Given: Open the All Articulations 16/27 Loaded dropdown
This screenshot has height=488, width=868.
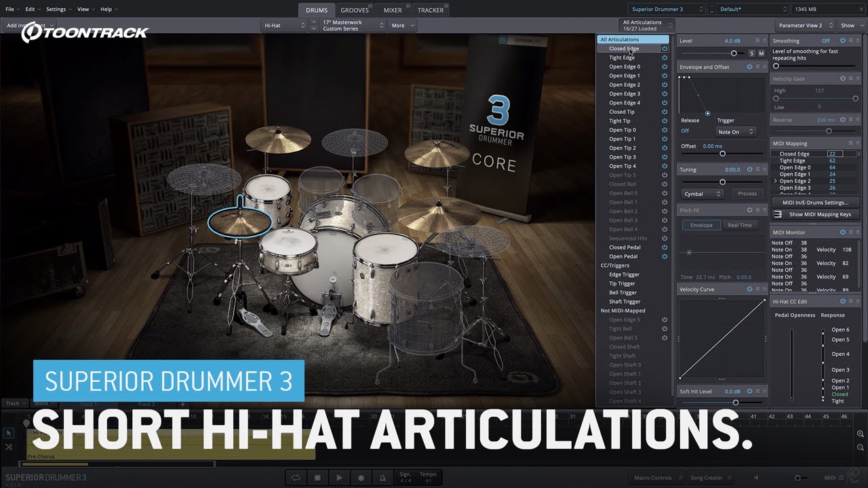Looking at the screenshot, I should pos(647,26).
